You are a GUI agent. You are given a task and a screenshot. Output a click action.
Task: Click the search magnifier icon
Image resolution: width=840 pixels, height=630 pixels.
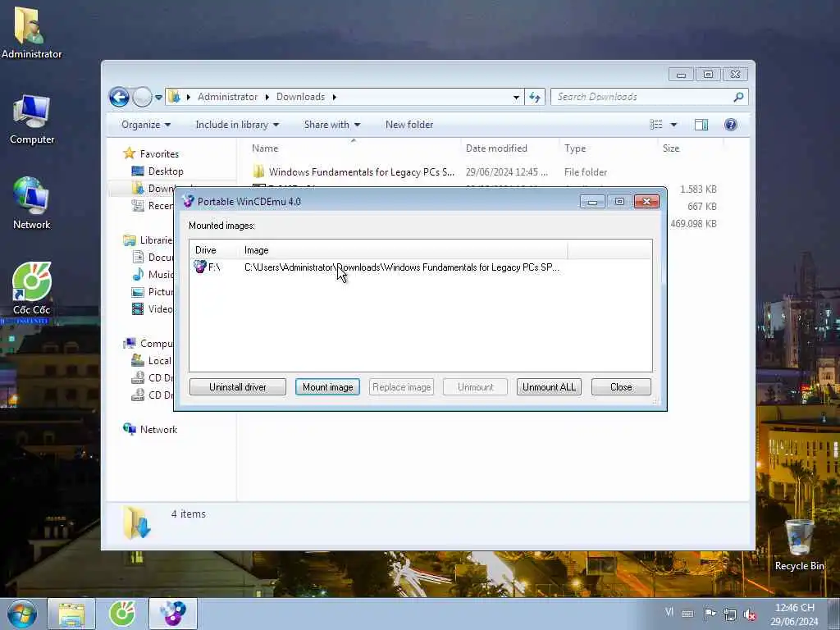click(739, 97)
